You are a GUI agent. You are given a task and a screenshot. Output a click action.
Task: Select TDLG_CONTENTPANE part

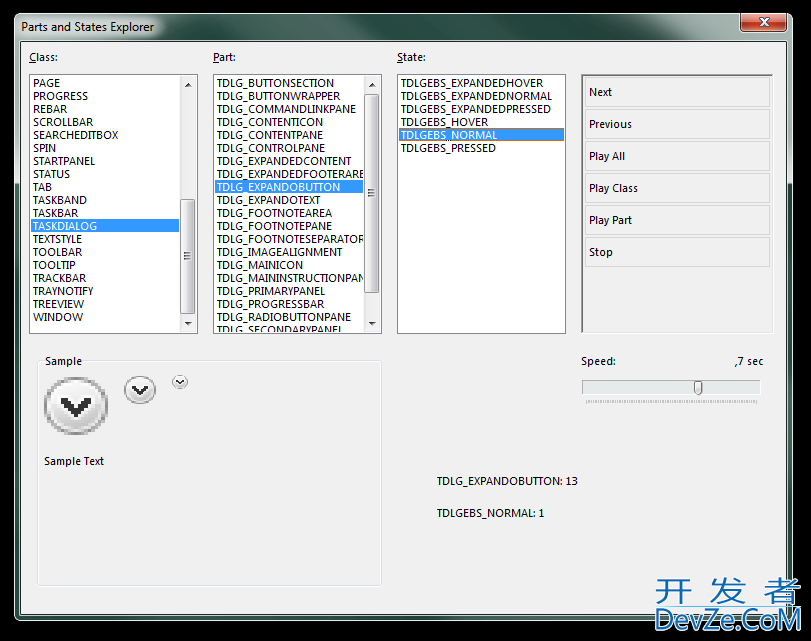(x=289, y=135)
